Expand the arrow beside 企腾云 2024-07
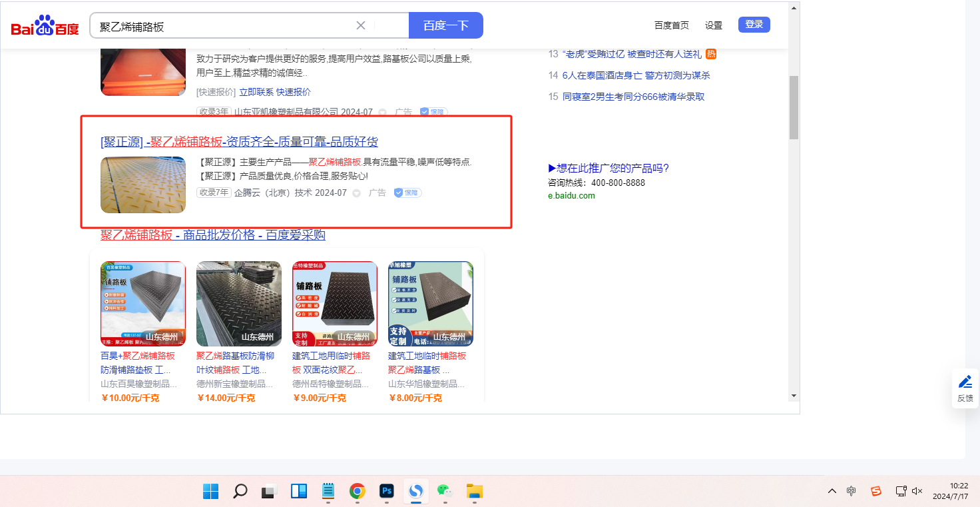The image size is (980, 507). pyautogui.click(x=356, y=193)
